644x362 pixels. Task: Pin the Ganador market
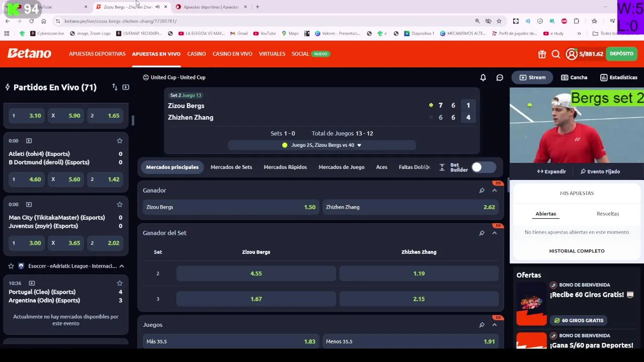pyautogui.click(x=481, y=191)
